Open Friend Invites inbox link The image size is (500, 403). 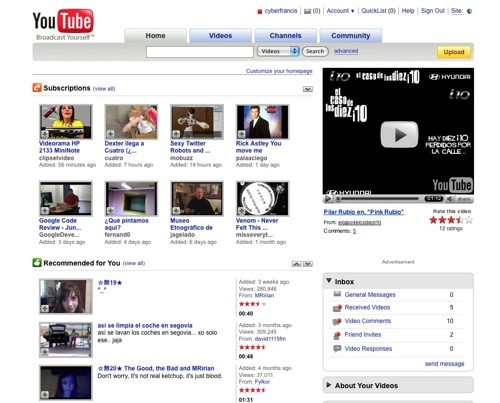(x=363, y=335)
